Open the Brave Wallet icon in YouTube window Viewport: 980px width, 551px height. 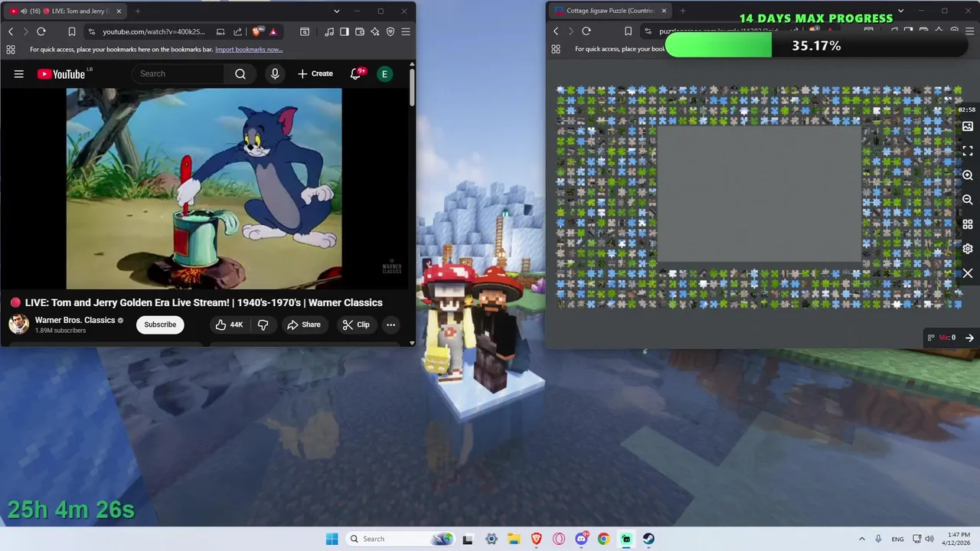coord(360,31)
